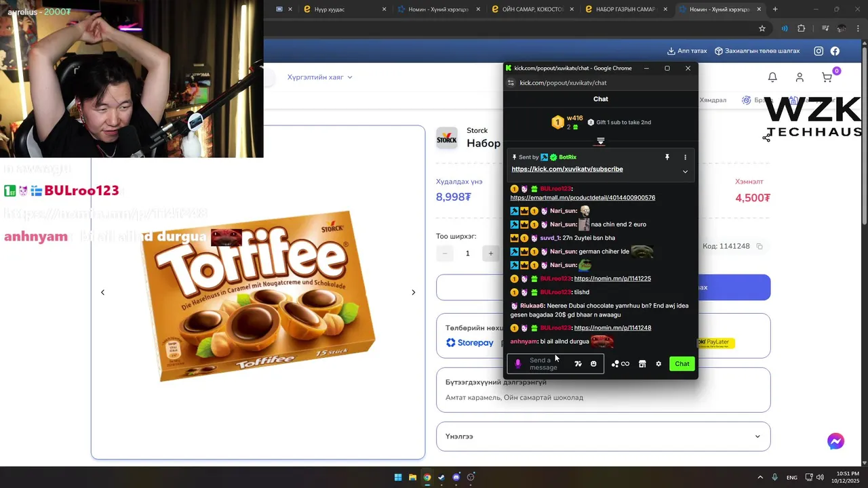This screenshot has width=868, height=488.
Task: Click the Kick chat popup address bar
Action: coord(600,83)
